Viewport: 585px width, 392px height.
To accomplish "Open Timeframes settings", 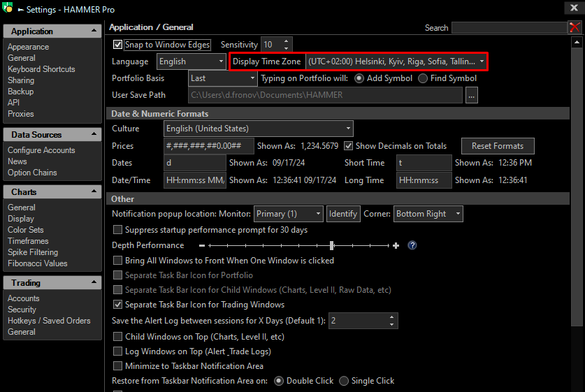I will (x=28, y=241).
